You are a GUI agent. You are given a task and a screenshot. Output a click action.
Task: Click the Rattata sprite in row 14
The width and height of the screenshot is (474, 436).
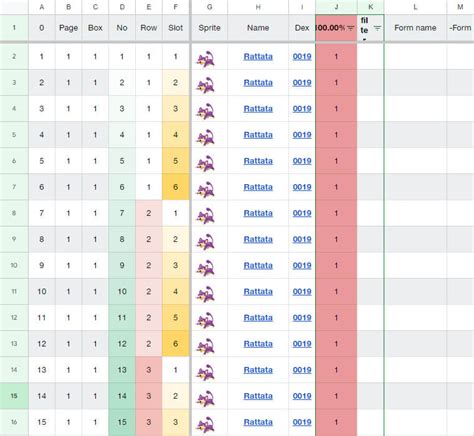click(x=206, y=372)
